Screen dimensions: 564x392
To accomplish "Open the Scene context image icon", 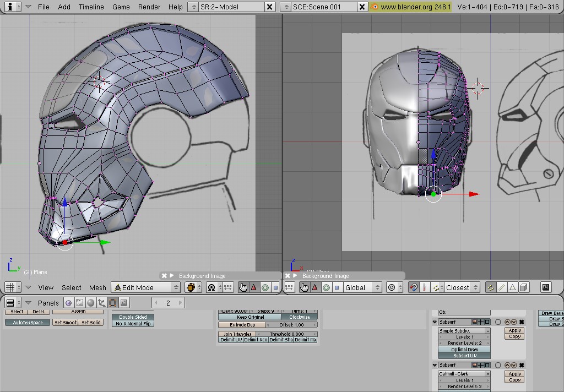I will pos(124,303).
